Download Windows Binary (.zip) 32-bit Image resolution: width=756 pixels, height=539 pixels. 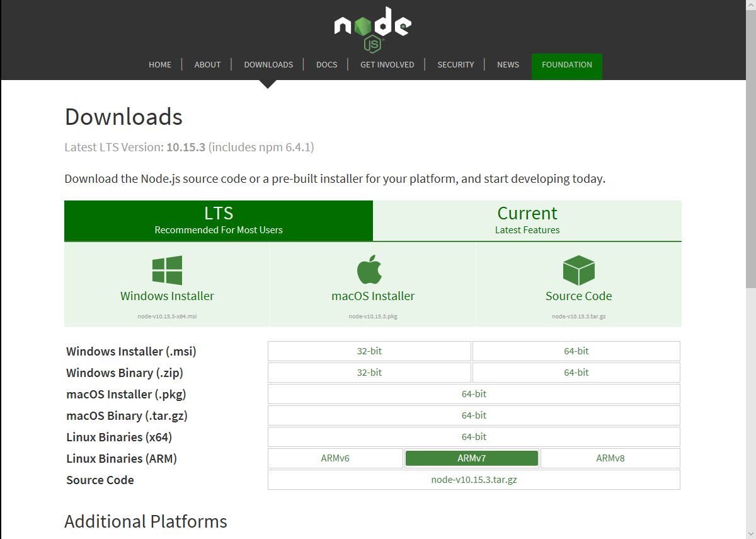click(x=369, y=373)
